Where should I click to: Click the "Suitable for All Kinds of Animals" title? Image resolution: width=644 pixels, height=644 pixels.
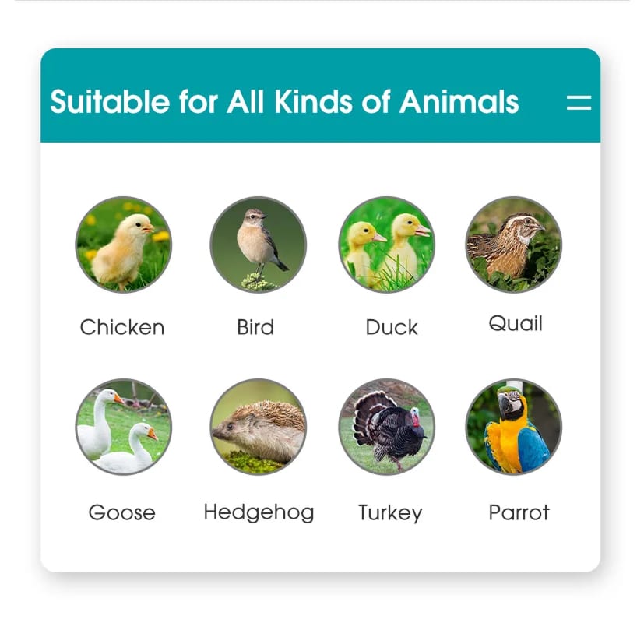pyautogui.click(x=284, y=102)
